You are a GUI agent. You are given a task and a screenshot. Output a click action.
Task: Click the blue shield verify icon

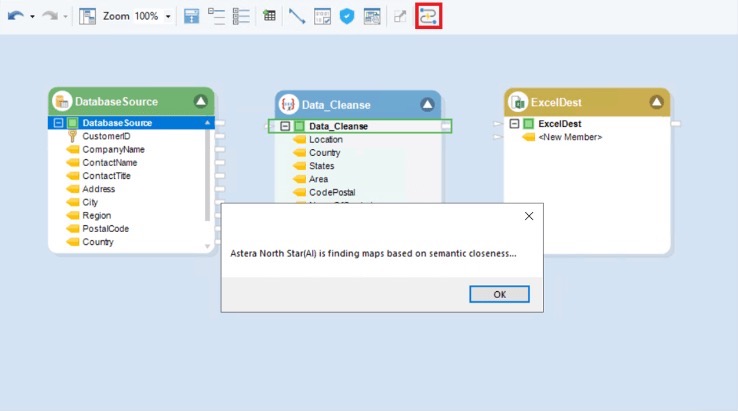pos(347,16)
